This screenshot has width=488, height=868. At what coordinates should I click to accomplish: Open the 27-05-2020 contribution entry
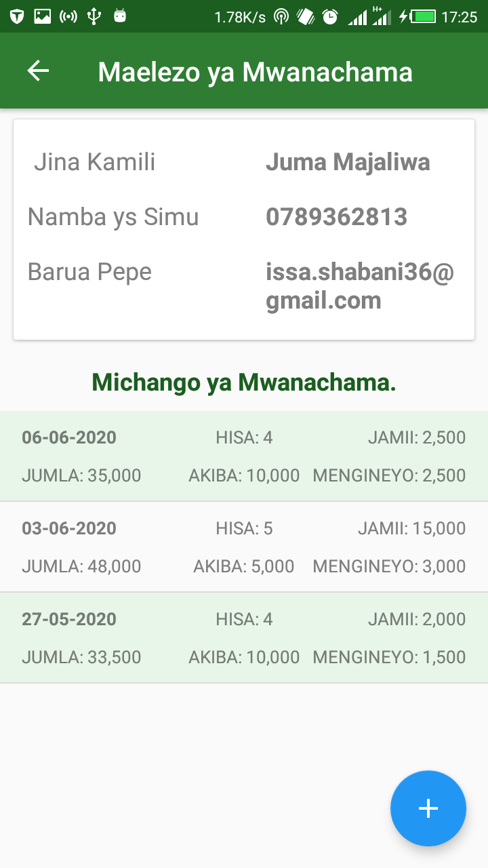[244, 637]
